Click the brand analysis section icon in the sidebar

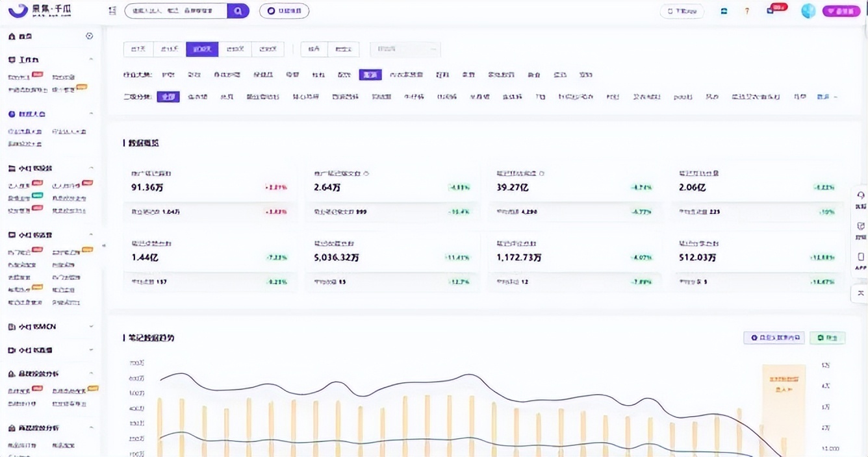pyautogui.click(x=12, y=374)
